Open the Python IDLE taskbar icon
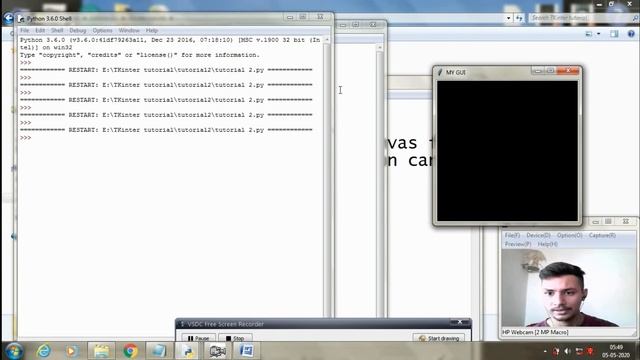This screenshot has width=640, height=360. pyautogui.click(x=188, y=351)
